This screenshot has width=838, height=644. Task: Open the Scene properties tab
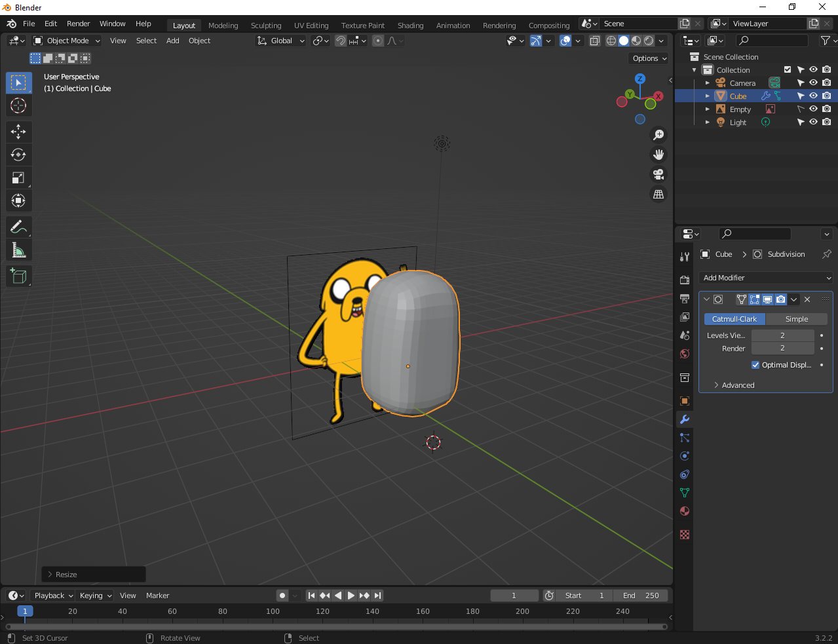[685, 335]
